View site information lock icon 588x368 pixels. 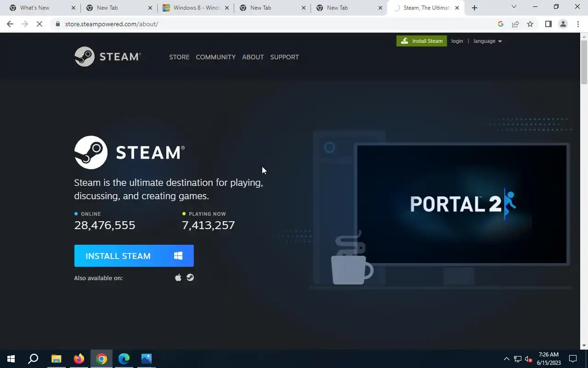[57, 24]
